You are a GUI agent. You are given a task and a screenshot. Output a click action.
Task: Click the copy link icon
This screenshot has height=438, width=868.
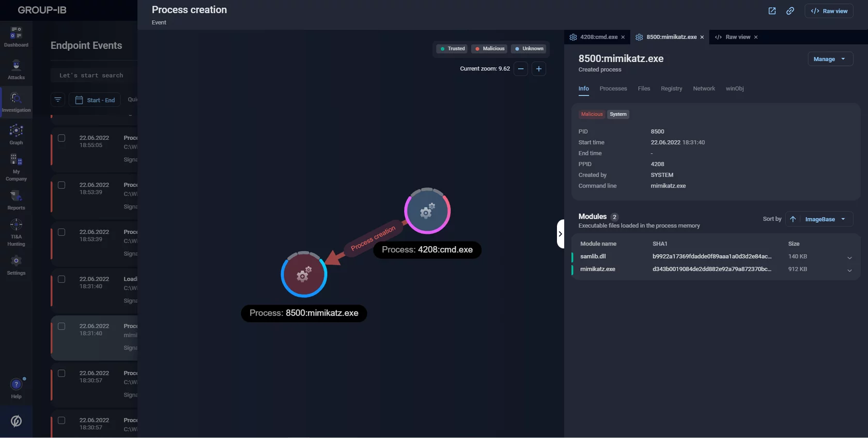pyautogui.click(x=790, y=11)
